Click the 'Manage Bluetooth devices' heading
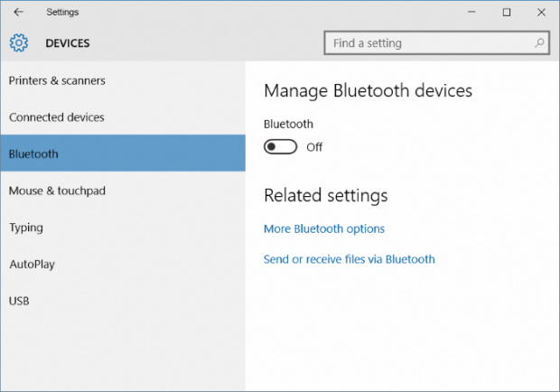Screen dimensions: 560x392 (368, 90)
